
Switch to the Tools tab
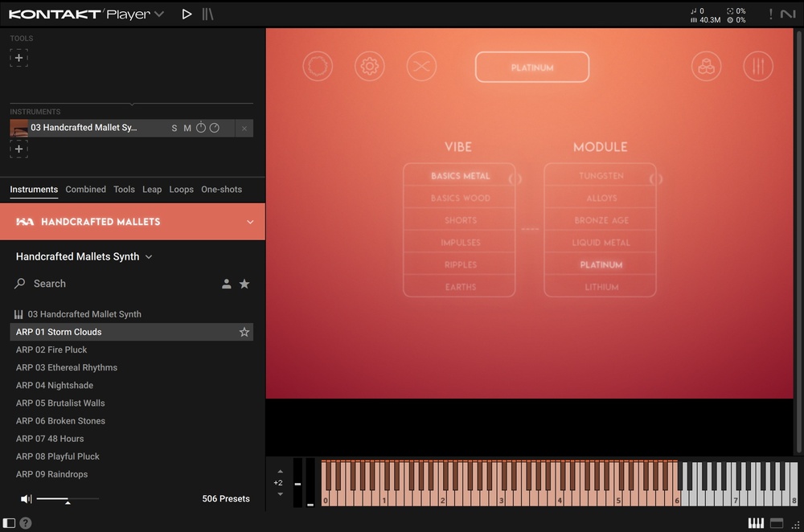[x=124, y=189]
